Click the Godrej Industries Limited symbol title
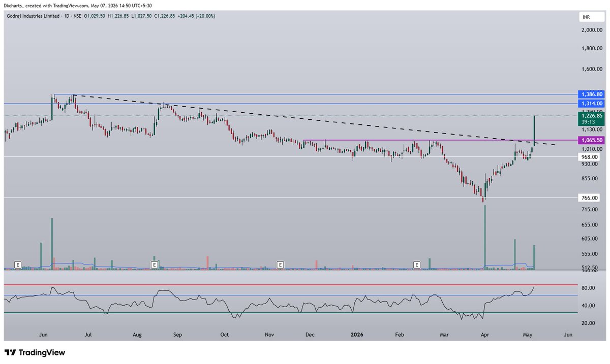Image resolution: width=610 pixels, height=364 pixels. click(32, 16)
